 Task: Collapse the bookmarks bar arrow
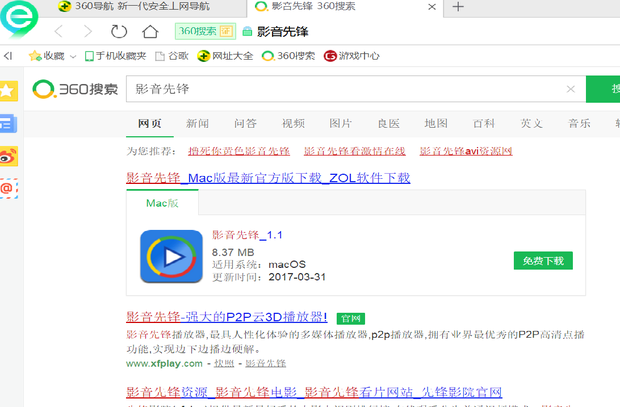click(x=8, y=56)
